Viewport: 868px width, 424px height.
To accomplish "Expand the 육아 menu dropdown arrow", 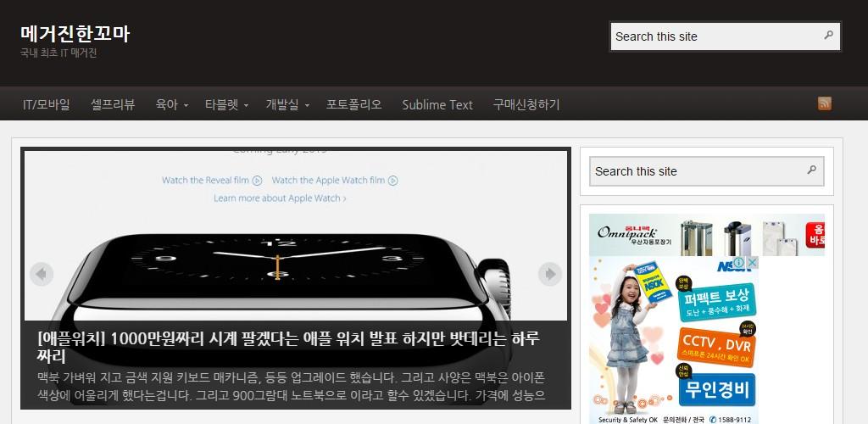I will (x=186, y=105).
